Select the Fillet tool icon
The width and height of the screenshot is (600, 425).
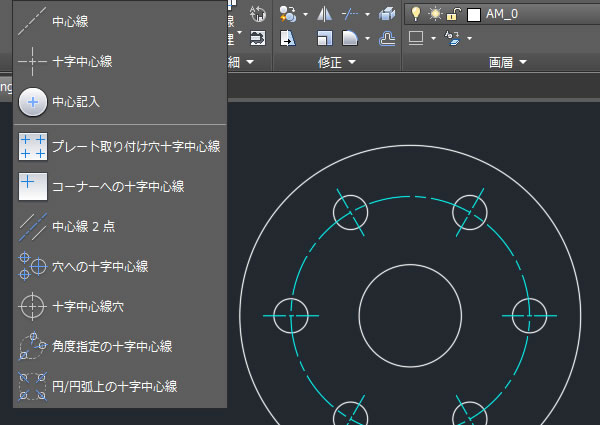pos(350,38)
